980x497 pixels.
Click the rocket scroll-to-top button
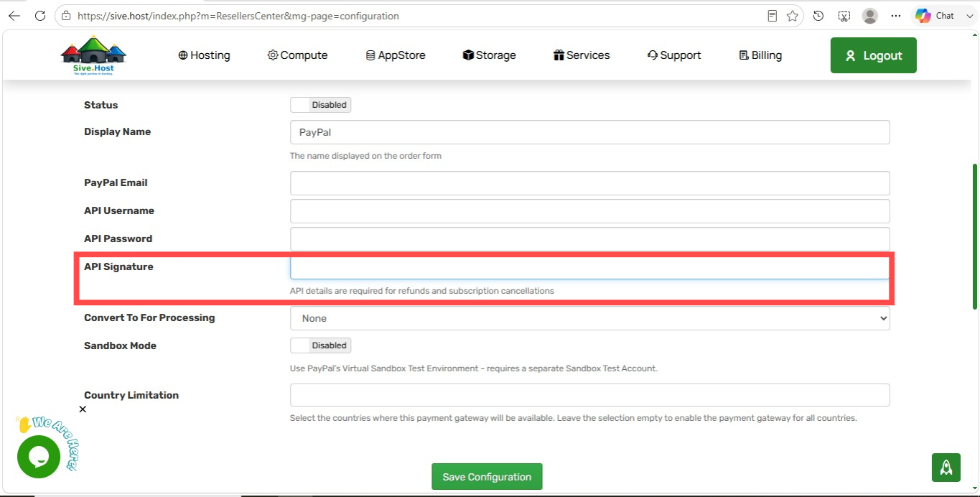[x=946, y=468]
